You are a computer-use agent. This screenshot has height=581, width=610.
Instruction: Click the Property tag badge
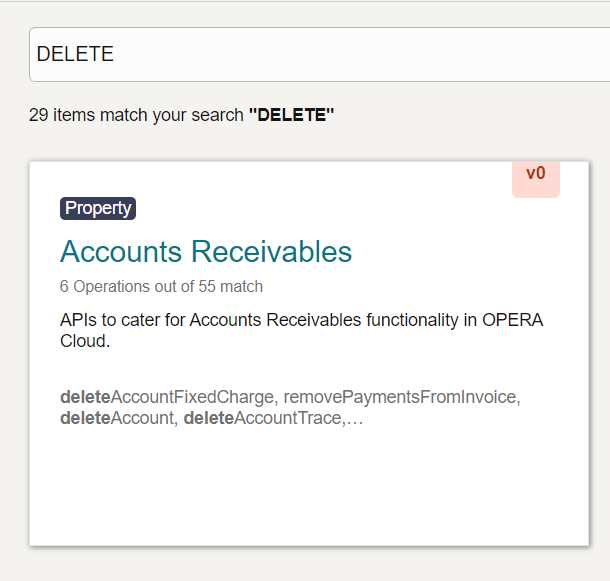click(98, 208)
